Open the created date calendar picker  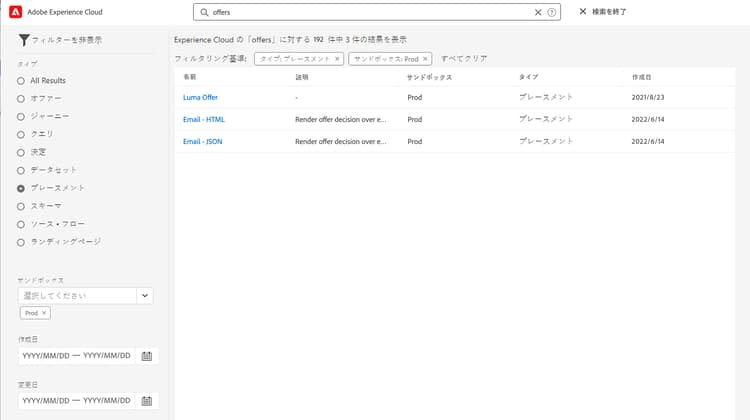tap(147, 356)
